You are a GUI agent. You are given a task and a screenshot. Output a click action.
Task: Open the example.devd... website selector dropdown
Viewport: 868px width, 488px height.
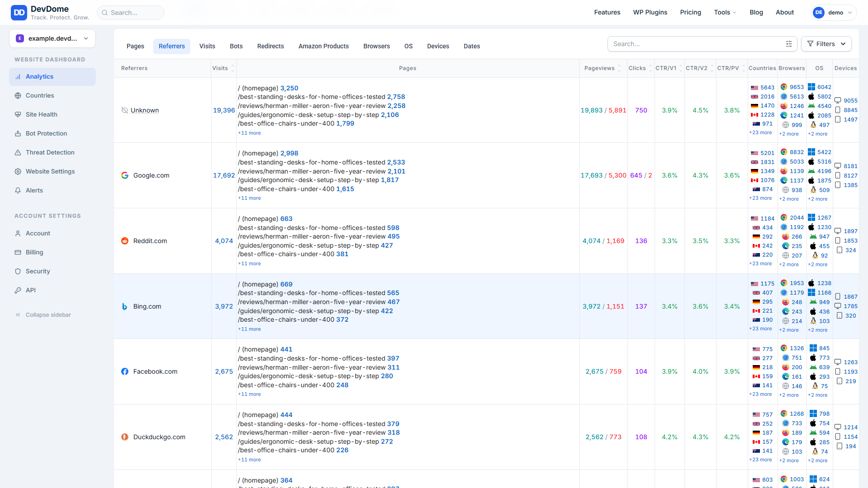coord(52,38)
